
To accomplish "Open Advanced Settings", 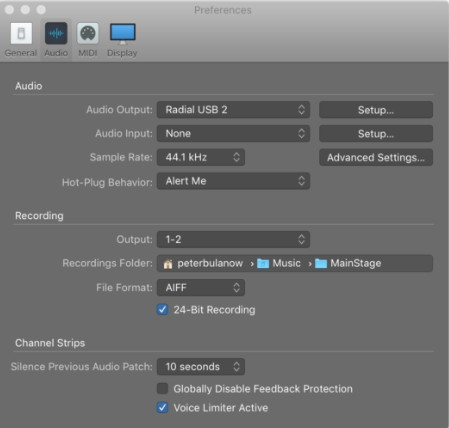I will tap(376, 157).
